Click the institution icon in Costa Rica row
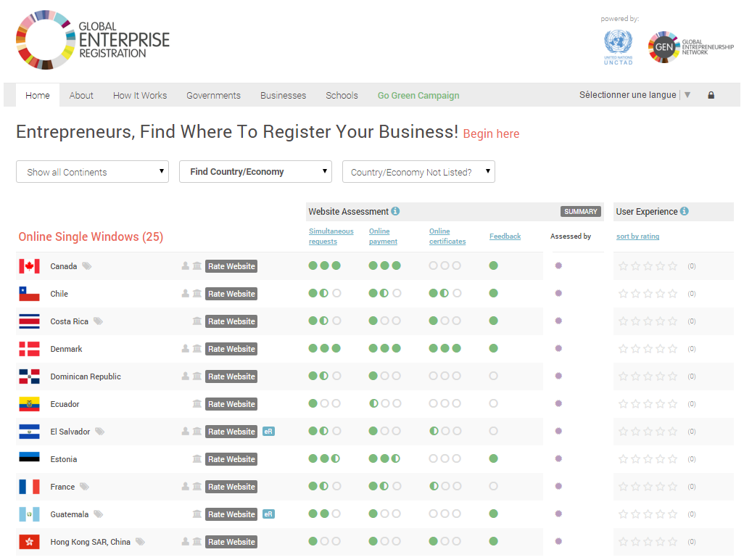 coord(197,321)
